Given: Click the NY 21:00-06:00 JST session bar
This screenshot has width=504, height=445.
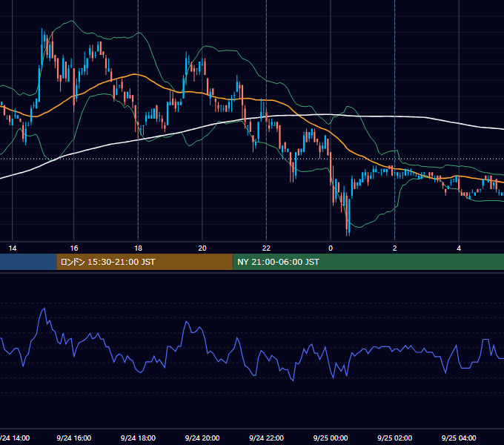Looking at the screenshot, I should click(368, 262).
